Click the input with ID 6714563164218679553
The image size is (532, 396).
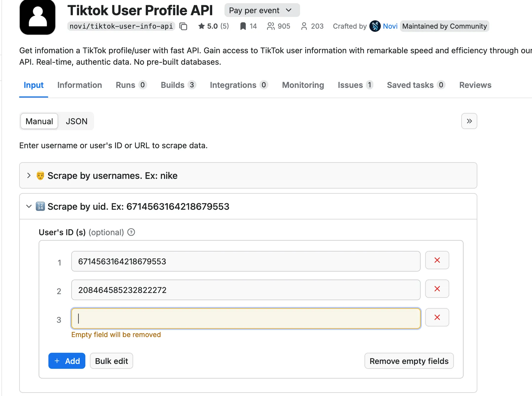pyautogui.click(x=245, y=261)
